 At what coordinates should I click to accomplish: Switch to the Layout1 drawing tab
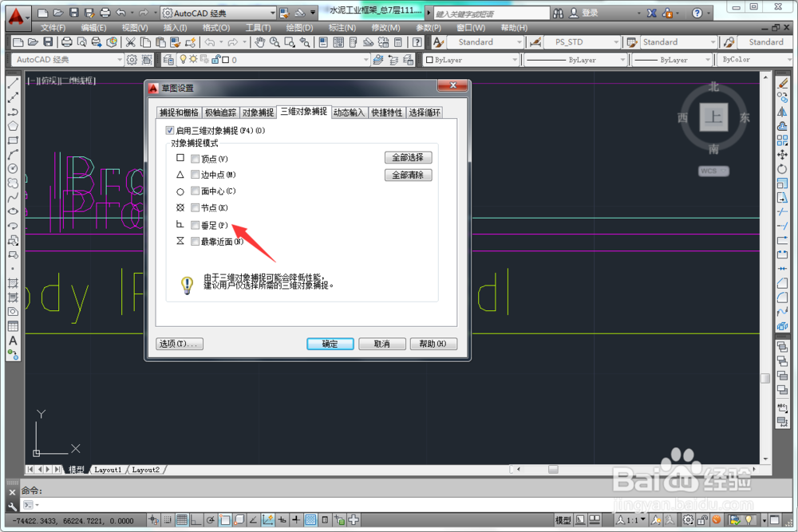(108, 470)
